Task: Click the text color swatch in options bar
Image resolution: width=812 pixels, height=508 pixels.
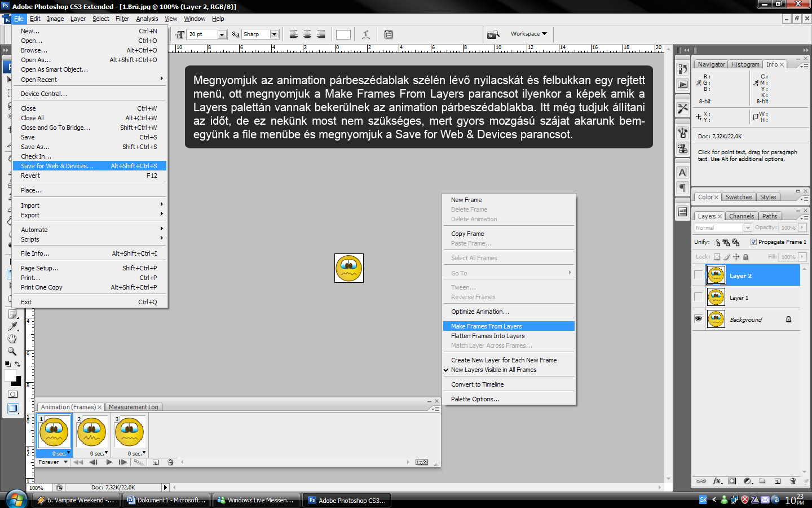Action: (343, 34)
